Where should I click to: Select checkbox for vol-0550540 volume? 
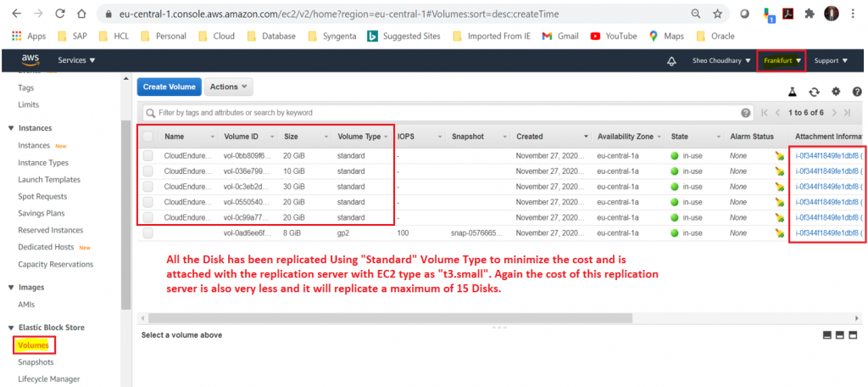point(147,202)
